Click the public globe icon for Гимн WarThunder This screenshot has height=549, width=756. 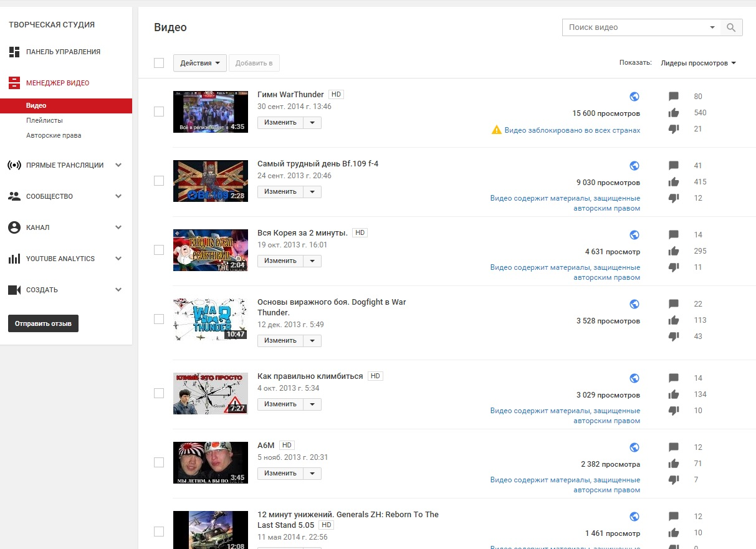coord(634,97)
